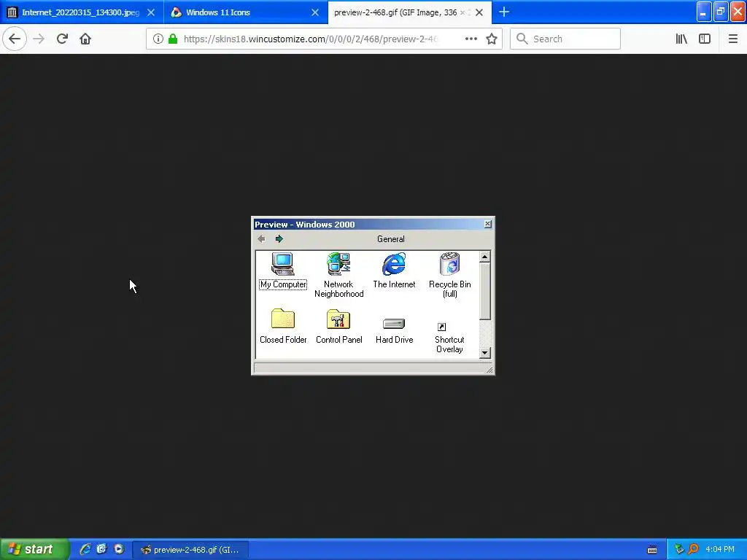Click the green tray notification icon
747x560 pixels.
pos(679,549)
